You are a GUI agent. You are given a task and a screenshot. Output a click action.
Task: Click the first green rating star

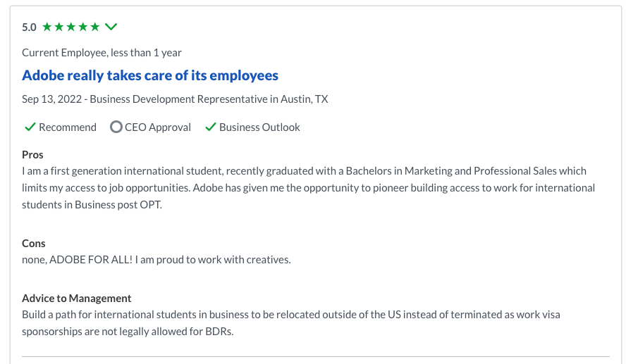(x=47, y=27)
